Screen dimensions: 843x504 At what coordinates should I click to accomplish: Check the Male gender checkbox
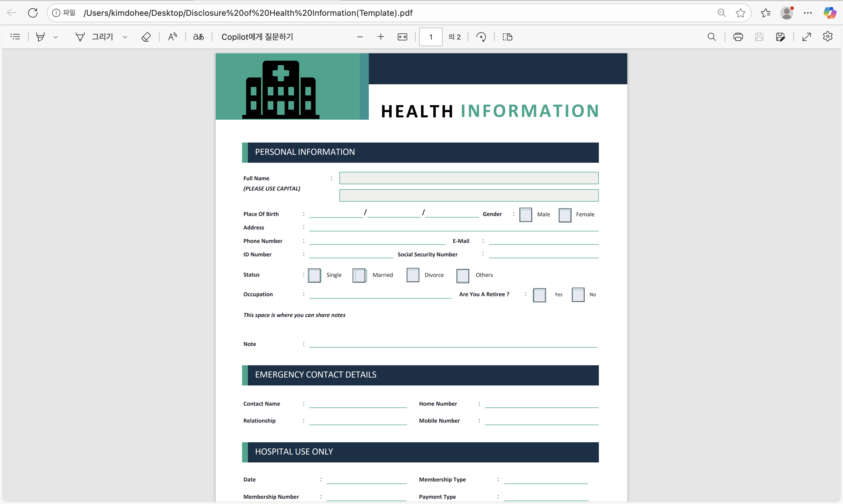(x=525, y=215)
